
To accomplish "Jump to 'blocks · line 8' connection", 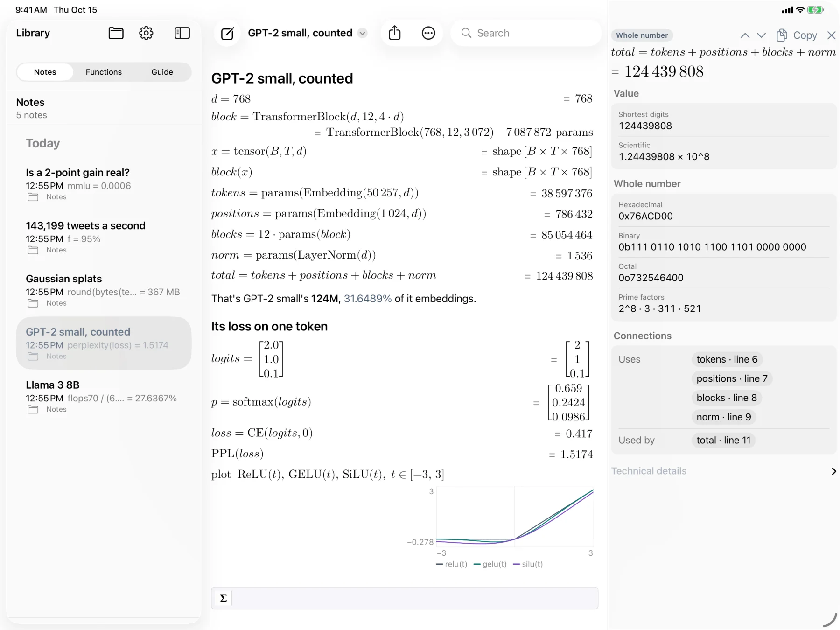I will pyautogui.click(x=727, y=398).
